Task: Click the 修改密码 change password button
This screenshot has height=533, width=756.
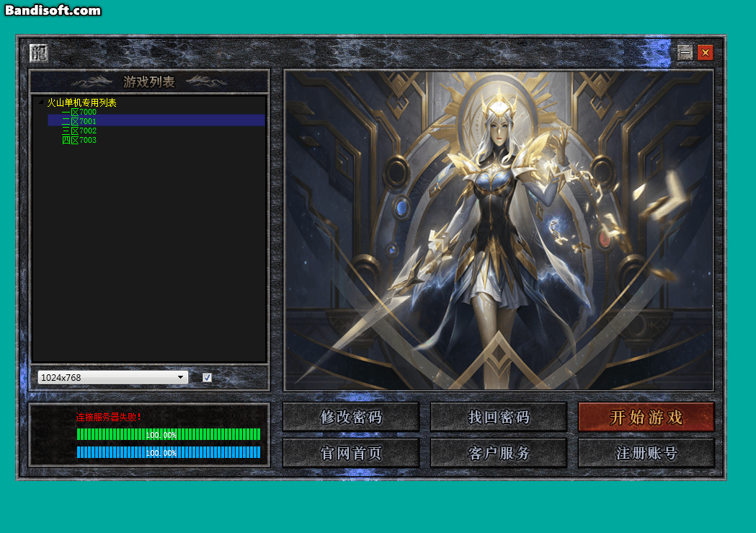Action: pos(351,417)
